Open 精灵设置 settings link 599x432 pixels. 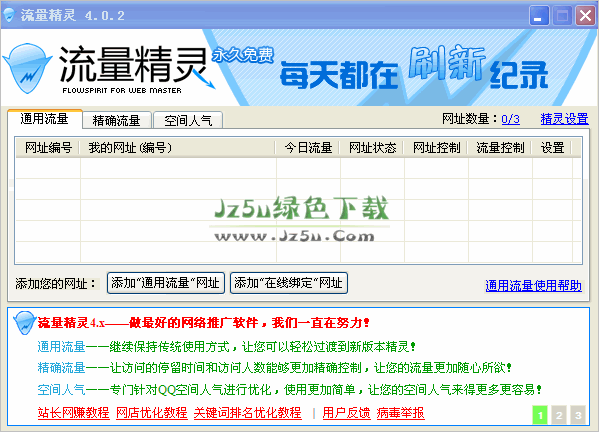(x=564, y=119)
